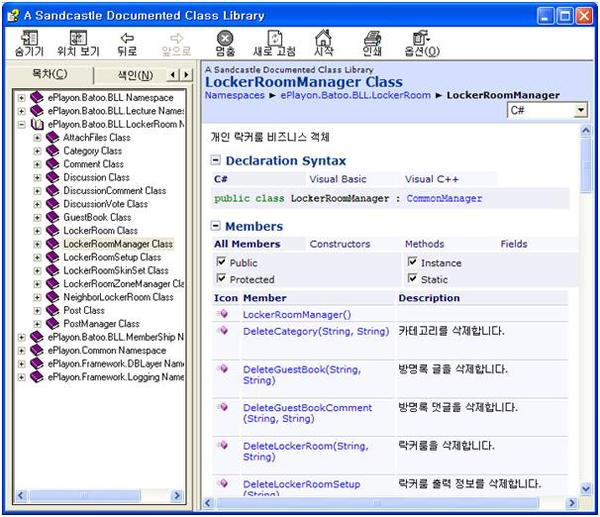This screenshot has width=600, height=517.
Task: Refresh page with 새로 고침 icon
Action: (274, 38)
